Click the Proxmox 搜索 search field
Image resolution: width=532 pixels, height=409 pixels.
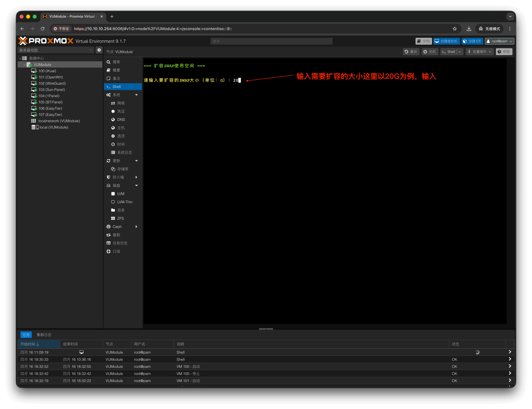point(271,41)
